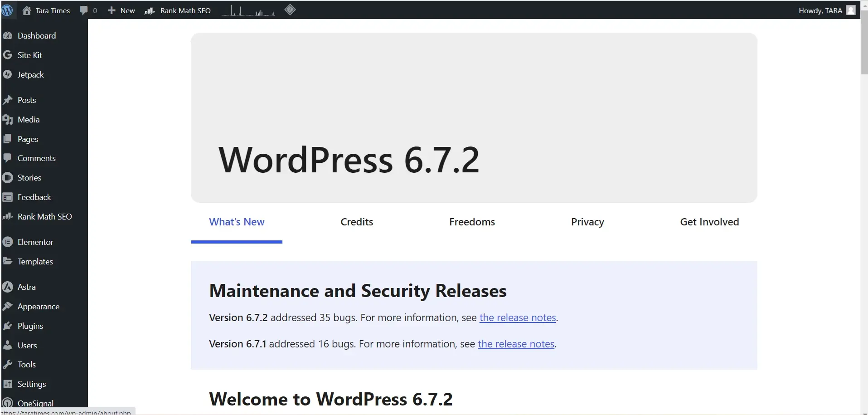868x415 pixels.
Task: Open release notes link for Version 6.7.2
Action: (x=518, y=317)
